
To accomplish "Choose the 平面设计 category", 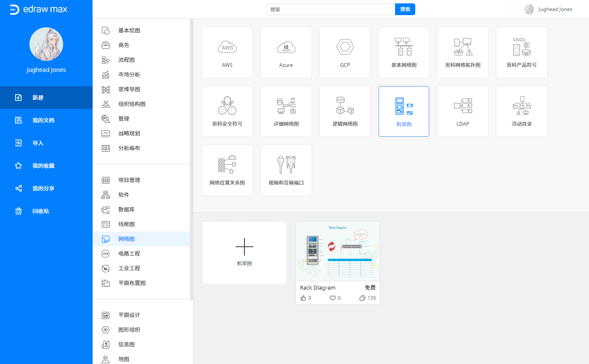I will click(x=141, y=315).
